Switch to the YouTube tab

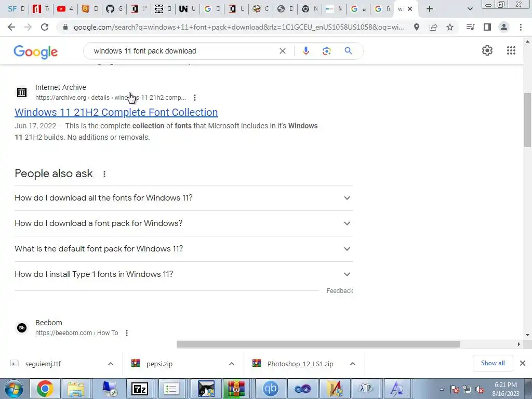pyautogui.click(x=65, y=9)
